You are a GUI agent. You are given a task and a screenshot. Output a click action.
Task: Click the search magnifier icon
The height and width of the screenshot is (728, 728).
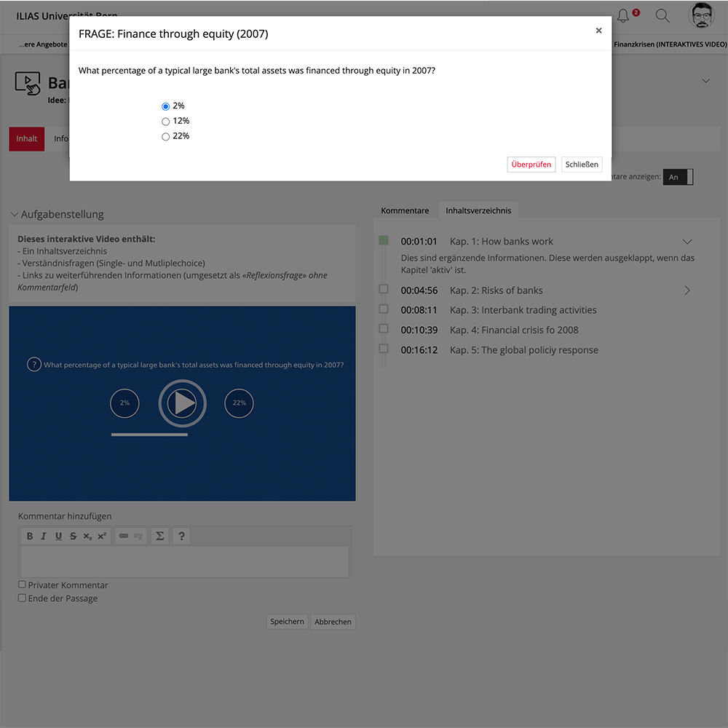pos(662,15)
